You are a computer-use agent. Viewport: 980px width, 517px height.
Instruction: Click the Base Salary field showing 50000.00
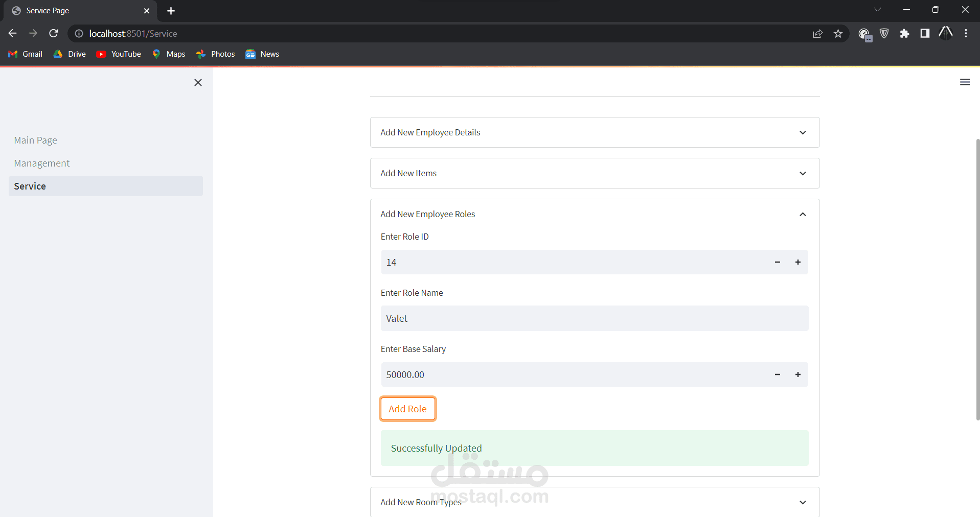coord(574,374)
